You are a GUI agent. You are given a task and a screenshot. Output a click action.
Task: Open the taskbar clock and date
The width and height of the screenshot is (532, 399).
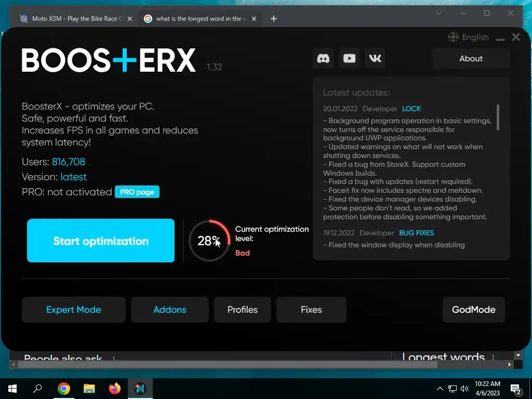[x=487, y=389]
